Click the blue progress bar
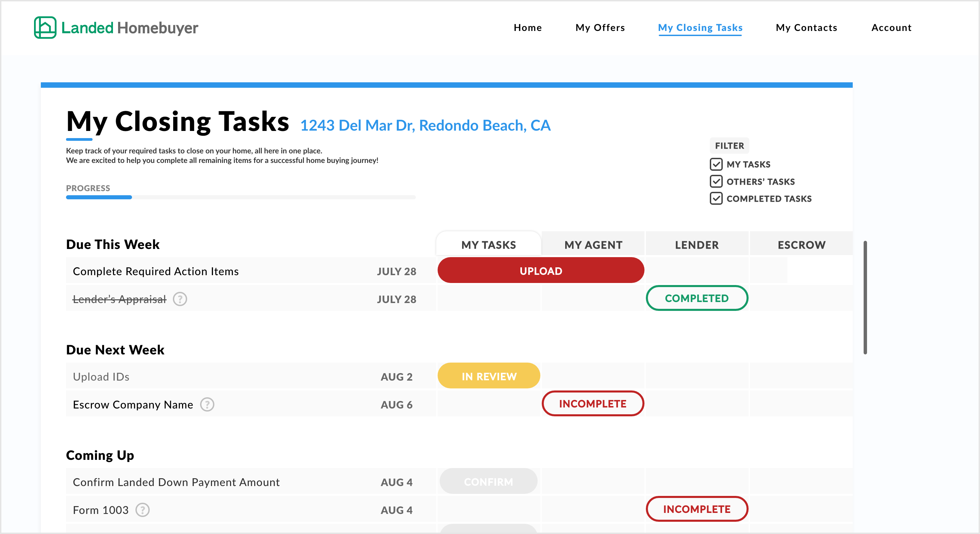The image size is (980, 534). coord(99,197)
